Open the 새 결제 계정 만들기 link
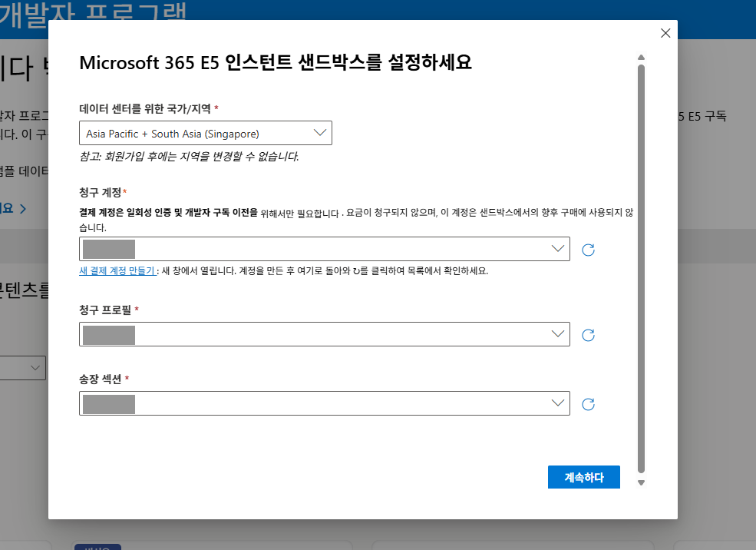Viewport: 756px width, 550px height. pos(117,270)
